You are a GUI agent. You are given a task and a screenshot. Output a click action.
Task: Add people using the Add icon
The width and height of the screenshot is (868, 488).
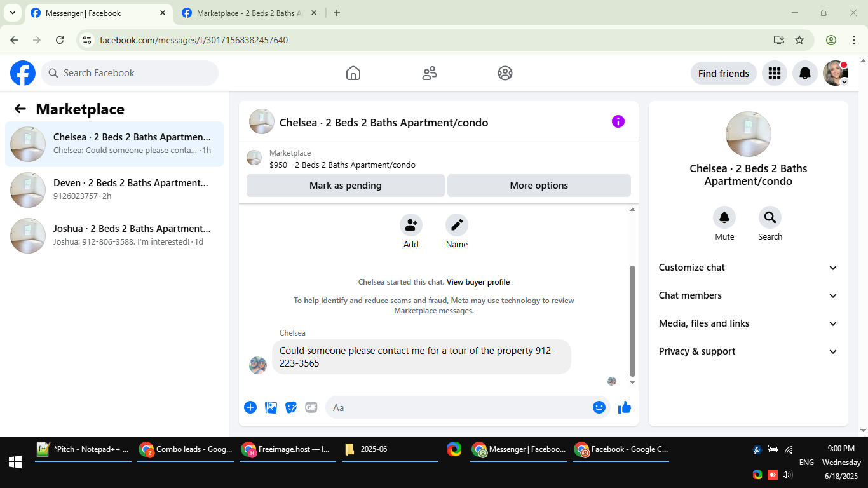[x=411, y=225]
